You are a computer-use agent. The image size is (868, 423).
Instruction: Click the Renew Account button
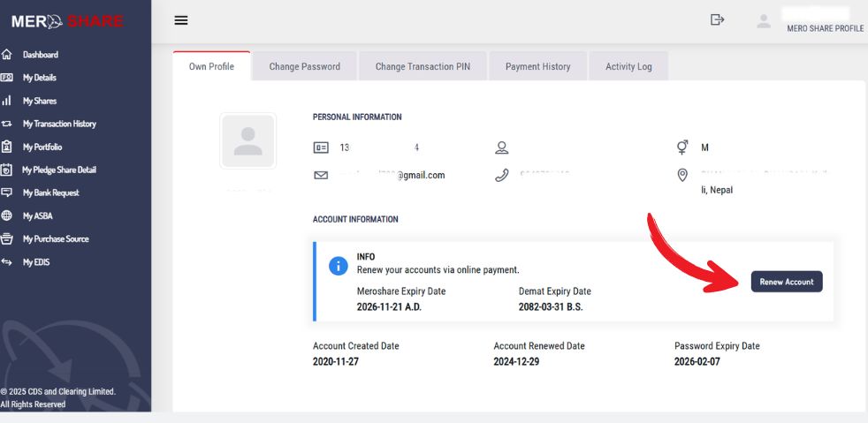tap(787, 282)
